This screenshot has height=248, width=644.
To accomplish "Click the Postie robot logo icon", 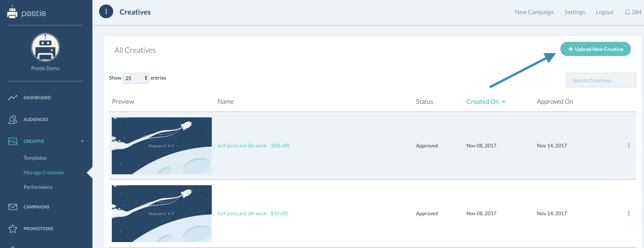I will coord(12,12).
